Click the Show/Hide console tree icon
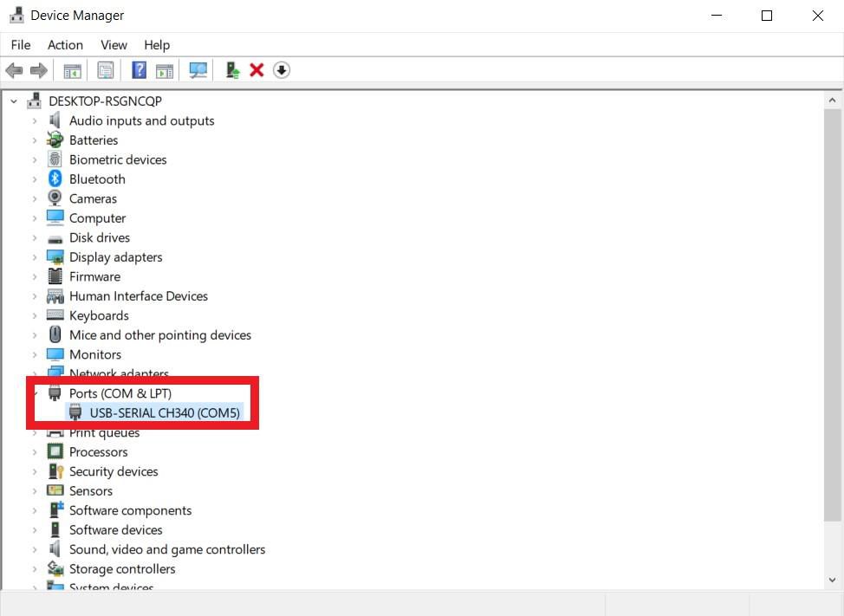Screen dimensions: 844x616 click(73, 70)
